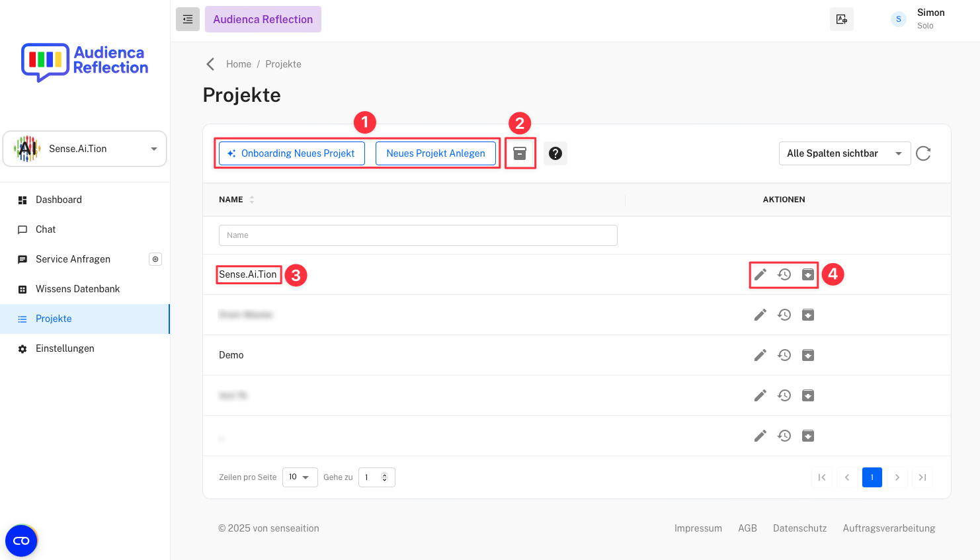Open the 'Datenschutz' footer link
This screenshot has width=980, height=560.
[799, 528]
